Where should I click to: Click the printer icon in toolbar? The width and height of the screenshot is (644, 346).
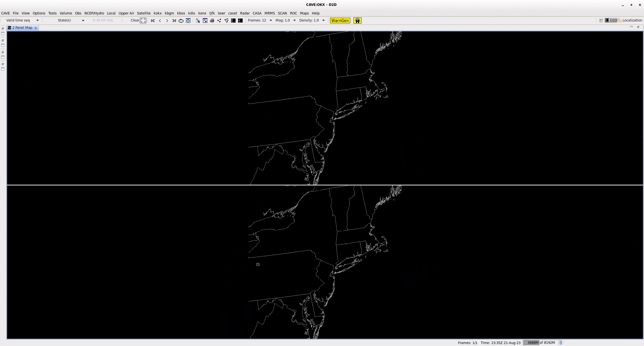(x=212, y=21)
